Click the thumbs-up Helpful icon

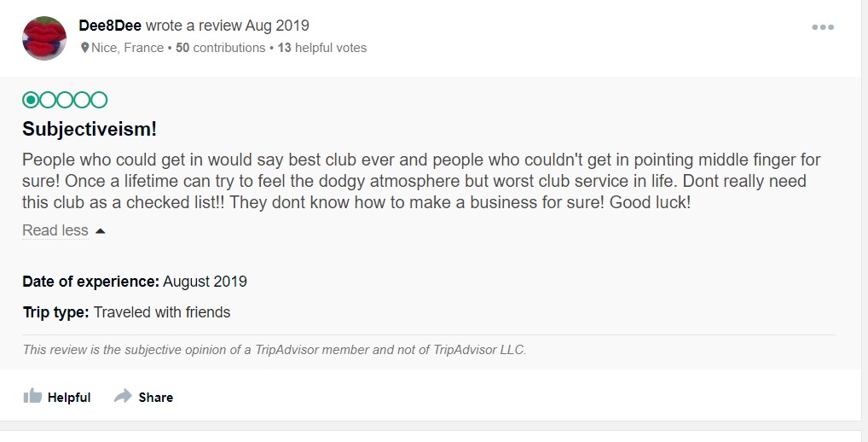33,396
